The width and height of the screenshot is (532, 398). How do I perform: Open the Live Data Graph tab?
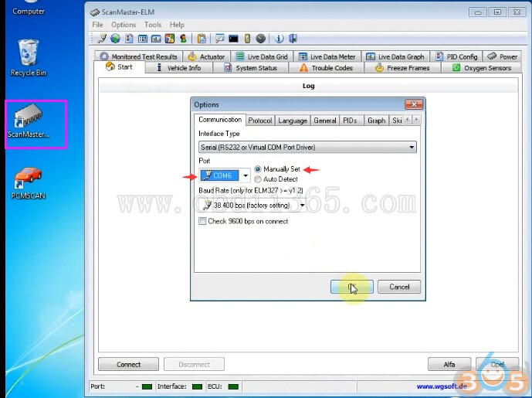pos(395,56)
